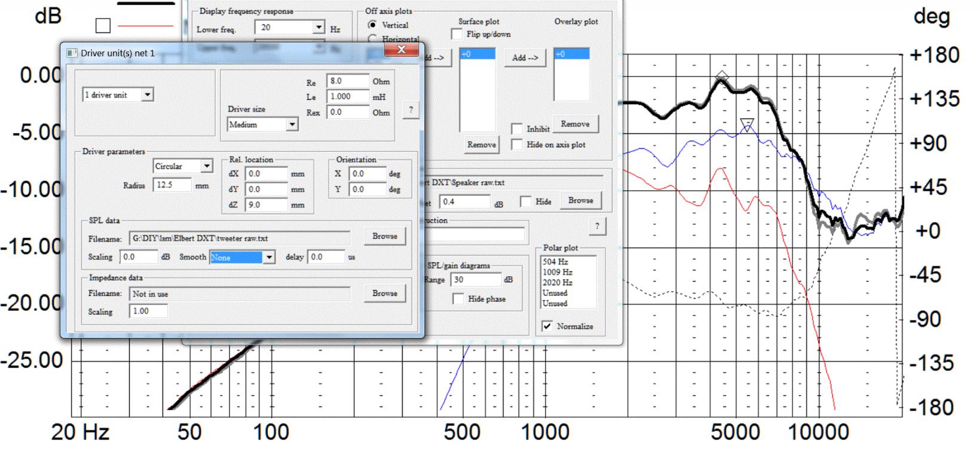Image resolution: width=980 pixels, height=458 pixels.
Task: Select the Vertical off axis radio button
Action: [372, 25]
